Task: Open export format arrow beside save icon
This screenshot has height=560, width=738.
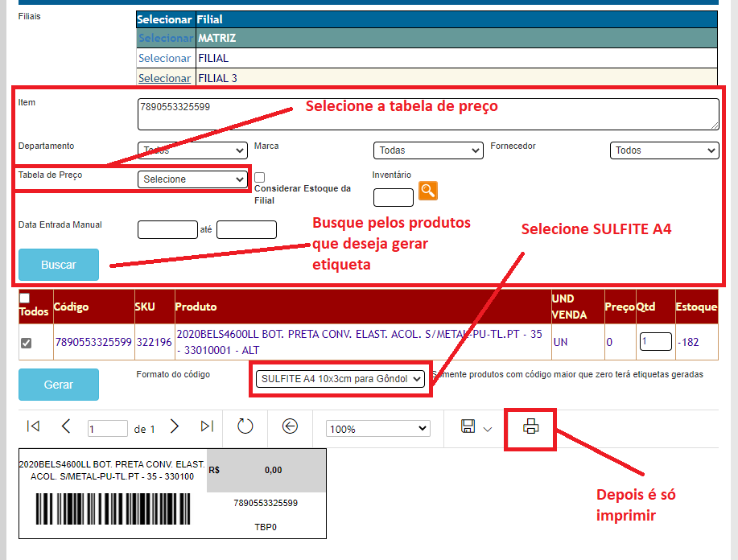Action: pyautogui.click(x=488, y=429)
